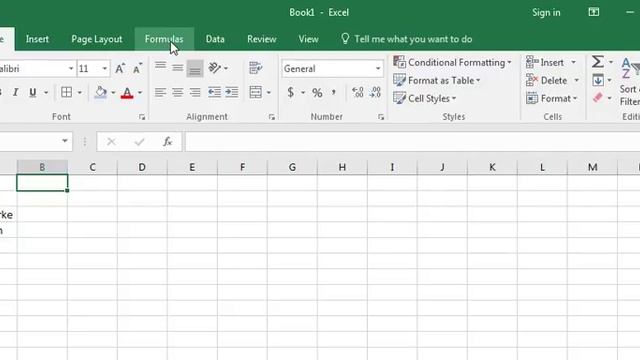Open fill color dropdown arrow

[113, 93]
